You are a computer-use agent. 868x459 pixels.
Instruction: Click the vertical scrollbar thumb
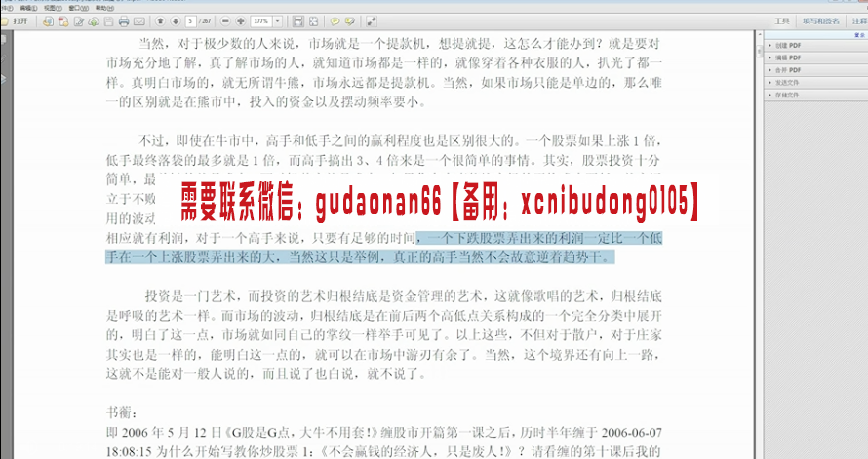click(x=760, y=52)
